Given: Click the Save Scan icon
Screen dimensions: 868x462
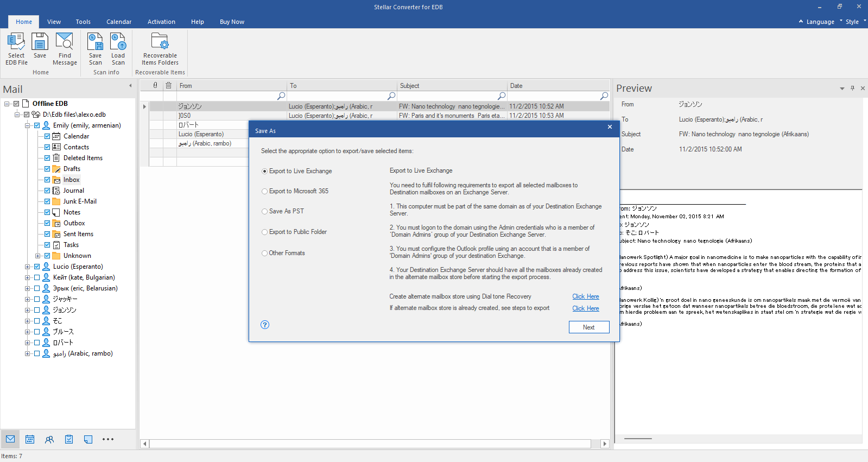Looking at the screenshot, I should (96, 49).
